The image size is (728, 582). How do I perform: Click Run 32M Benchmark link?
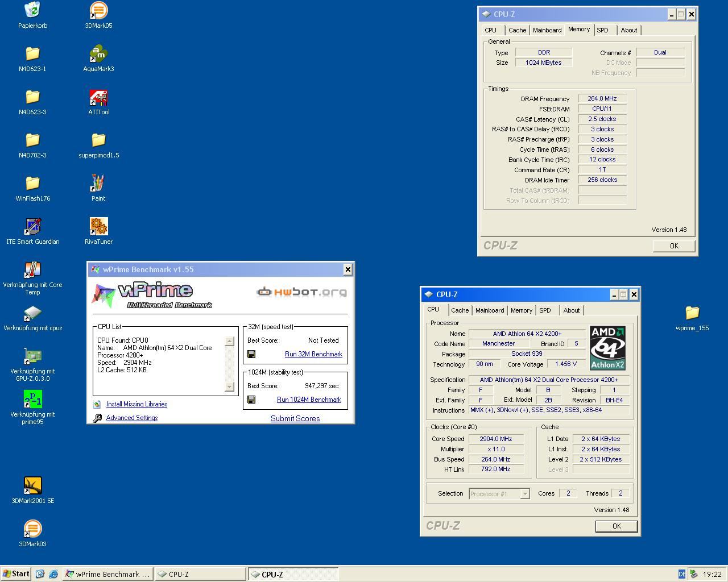click(x=313, y=354)
